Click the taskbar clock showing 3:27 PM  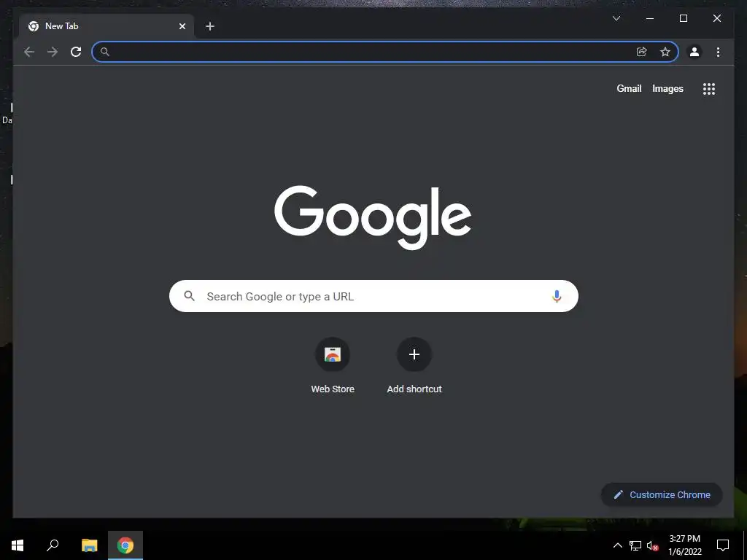pyautogui.click(x=684, y=545)
